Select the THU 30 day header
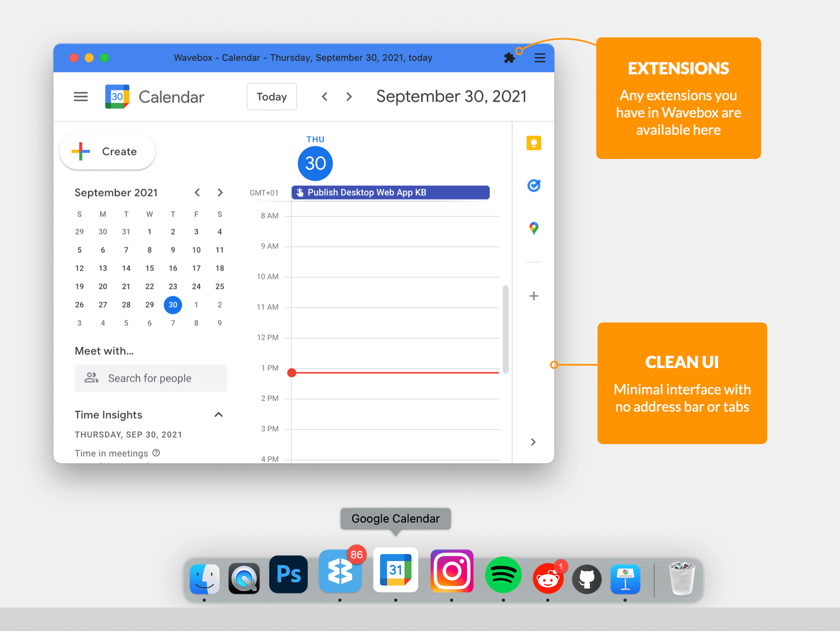The width and height of the screenshot is (840, 631). [315, 163]
